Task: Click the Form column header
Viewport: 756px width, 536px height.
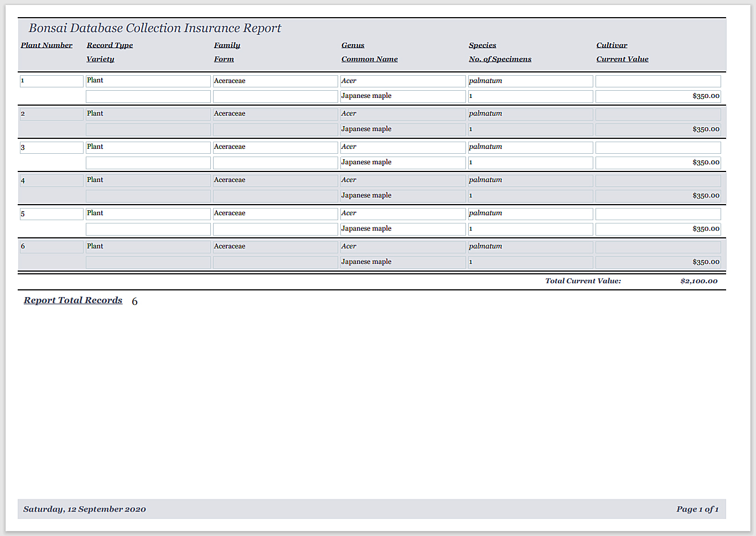Action: pos(224,59)
